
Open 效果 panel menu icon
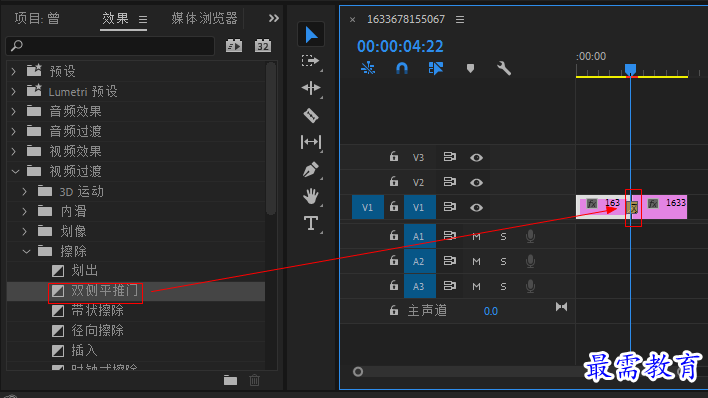(143, 19)
